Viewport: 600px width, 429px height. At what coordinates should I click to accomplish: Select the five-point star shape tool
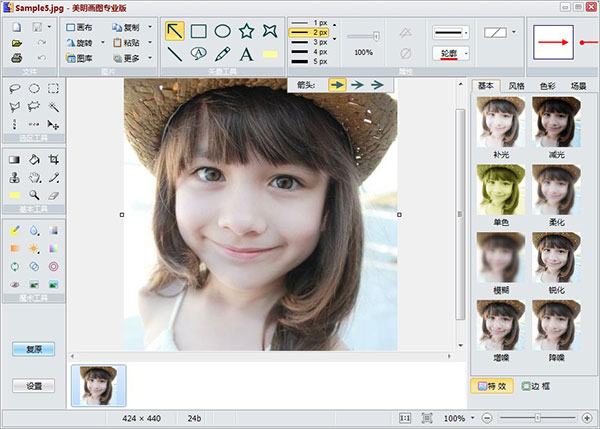(246, 31)
